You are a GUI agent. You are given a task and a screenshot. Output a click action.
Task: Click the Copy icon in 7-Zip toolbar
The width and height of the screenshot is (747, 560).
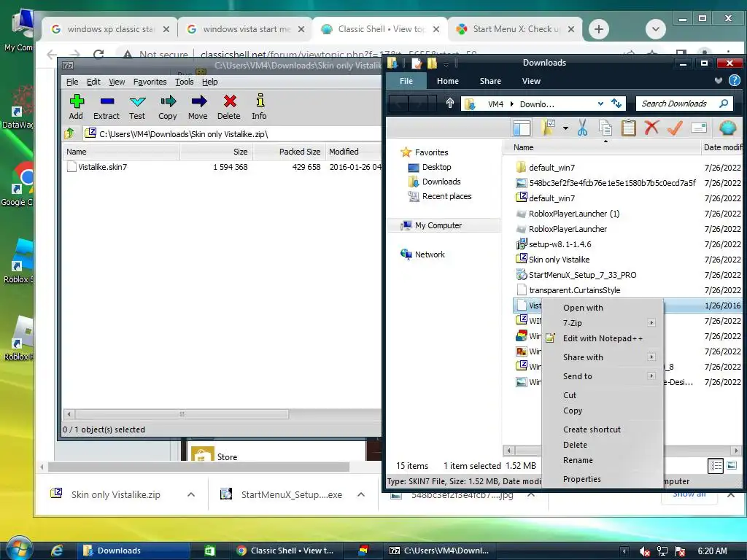coord(168,101)
